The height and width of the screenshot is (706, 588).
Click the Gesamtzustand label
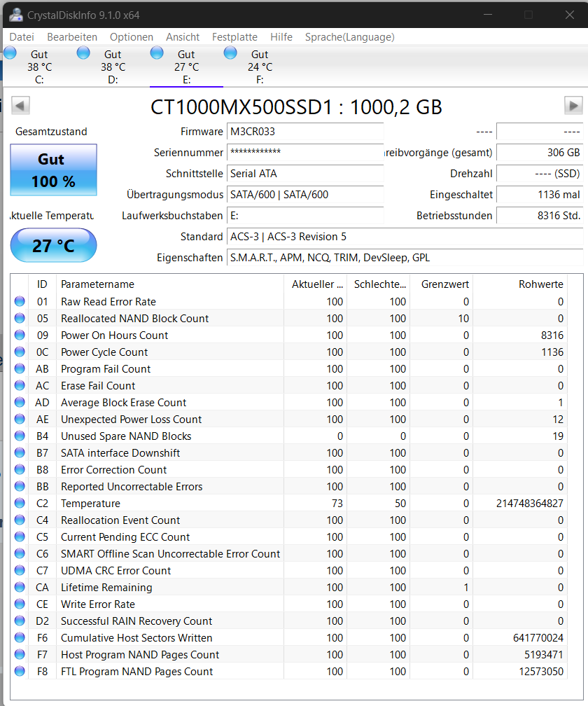[x=51, y=132]
